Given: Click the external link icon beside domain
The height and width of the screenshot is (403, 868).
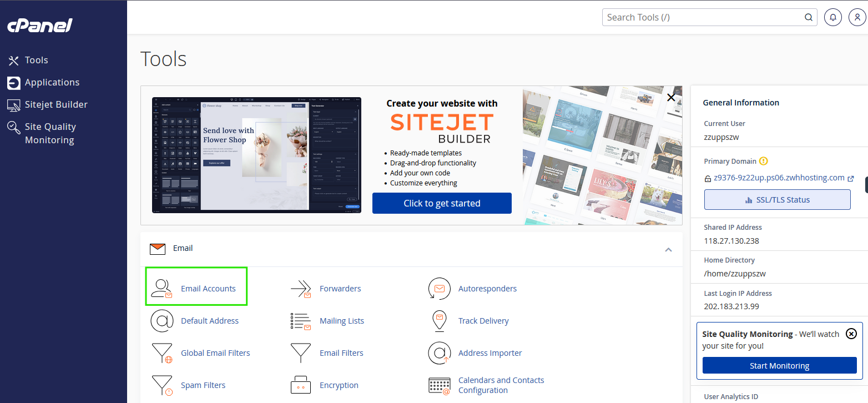Looking at the screenshot, I should (851, 179).
